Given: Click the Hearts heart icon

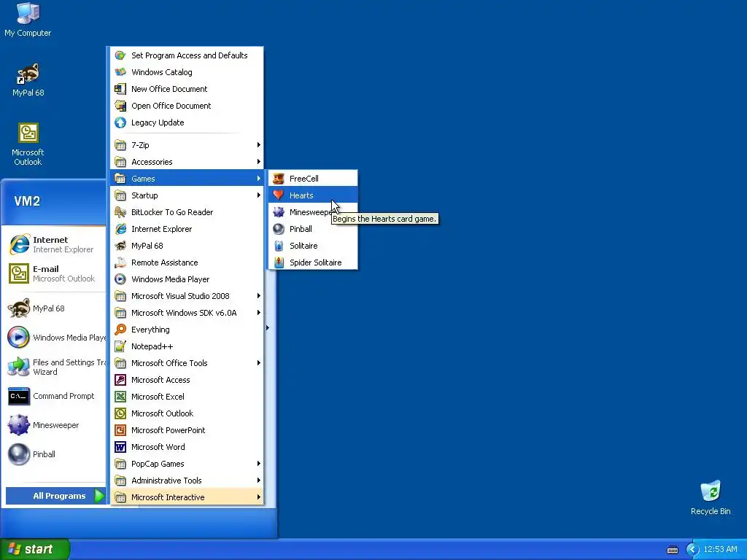Looking at the screenshot, I should [x=279, y=195].
